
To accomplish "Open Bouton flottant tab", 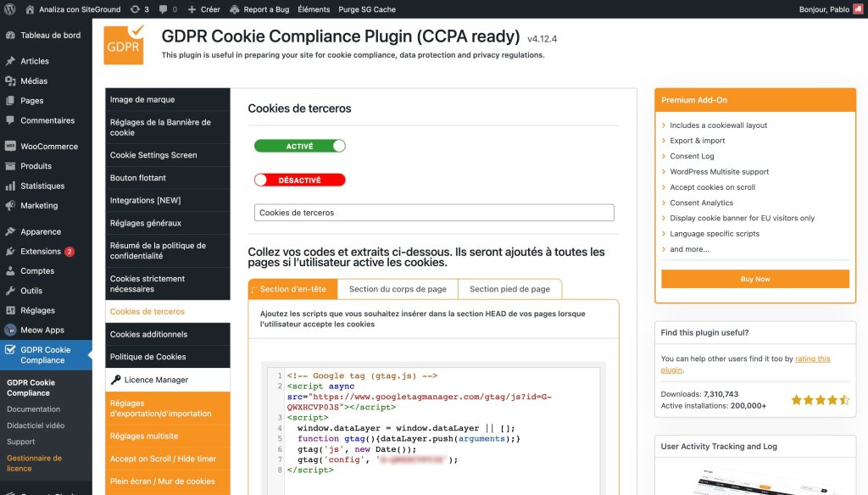I will tap(168, 178).
